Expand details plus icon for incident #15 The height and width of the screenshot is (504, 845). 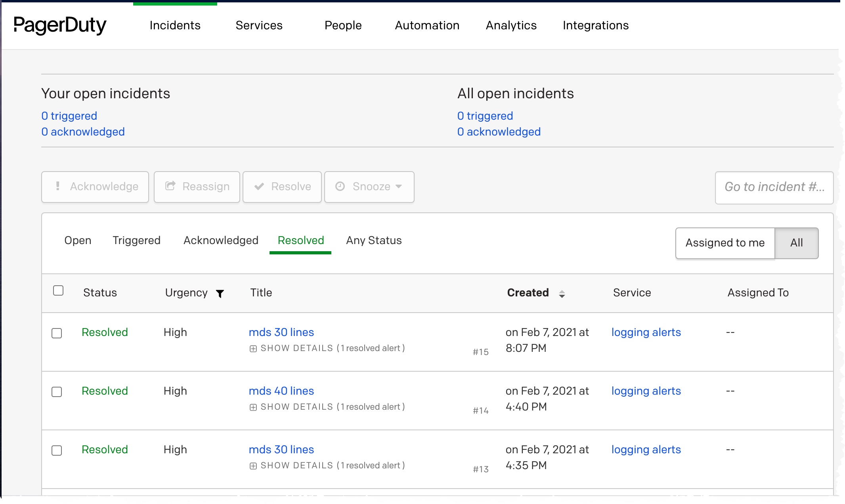click(x=253, y=349)
